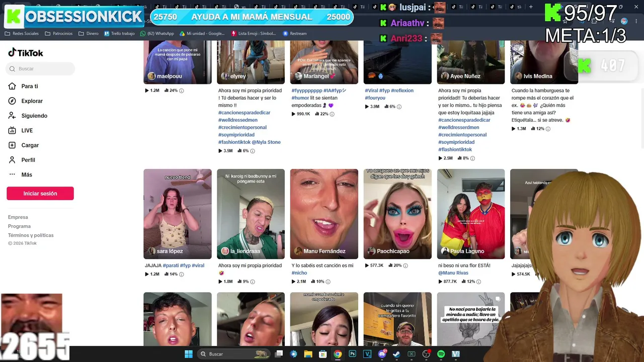Click the Iniciar sesión button
The width and height of the screenshot is (644, 362).
(x=40, y=194)
